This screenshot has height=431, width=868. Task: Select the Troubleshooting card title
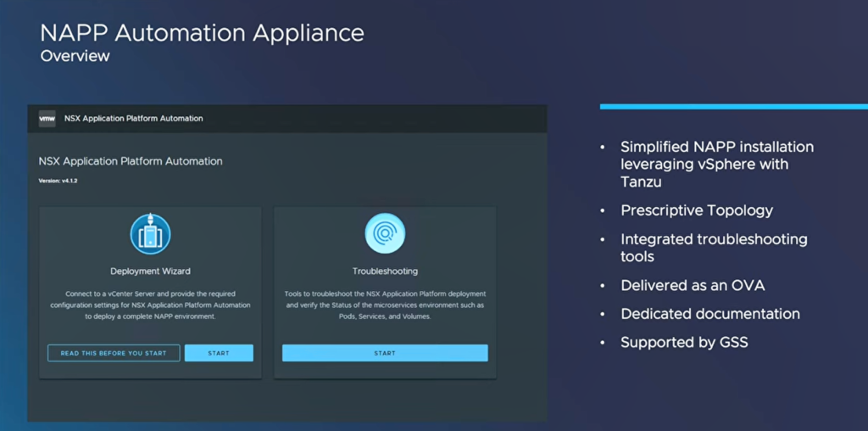pos(385,271)
